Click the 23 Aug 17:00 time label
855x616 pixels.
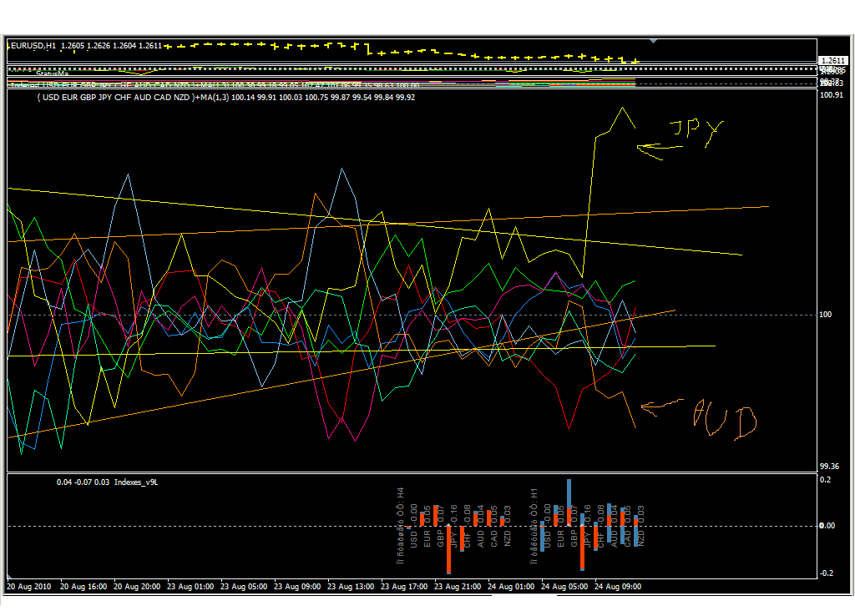(404, 587)
